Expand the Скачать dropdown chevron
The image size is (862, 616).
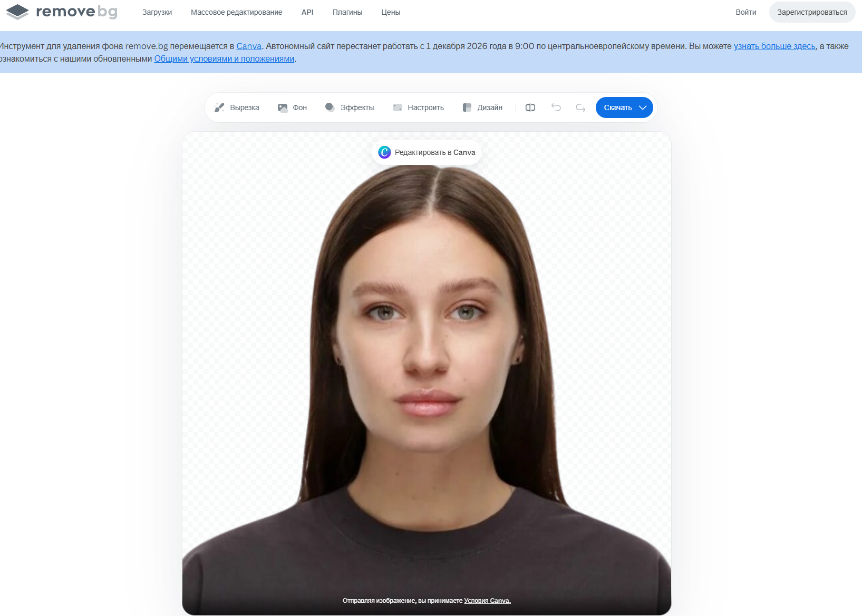pyautogui.click(x=643, y=107)
